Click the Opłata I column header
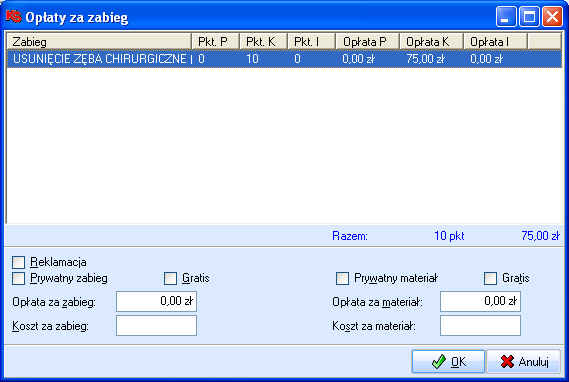This screenshot has width=569, height=382. click(x=496, y=42)
